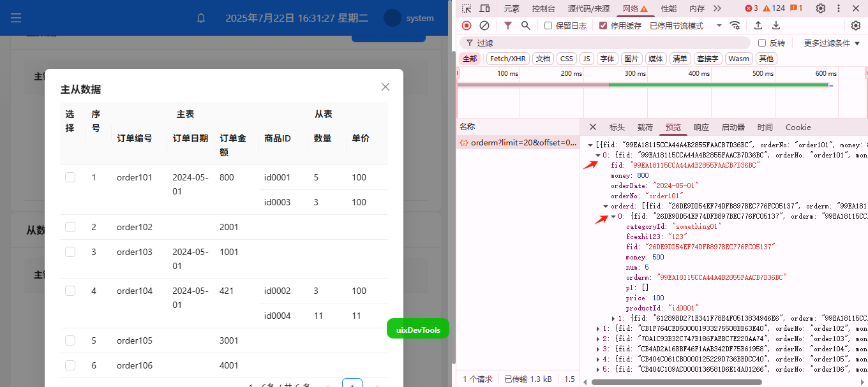Show the 响应 response tab
Screen dimensions: 868x387
pos(701,127)
